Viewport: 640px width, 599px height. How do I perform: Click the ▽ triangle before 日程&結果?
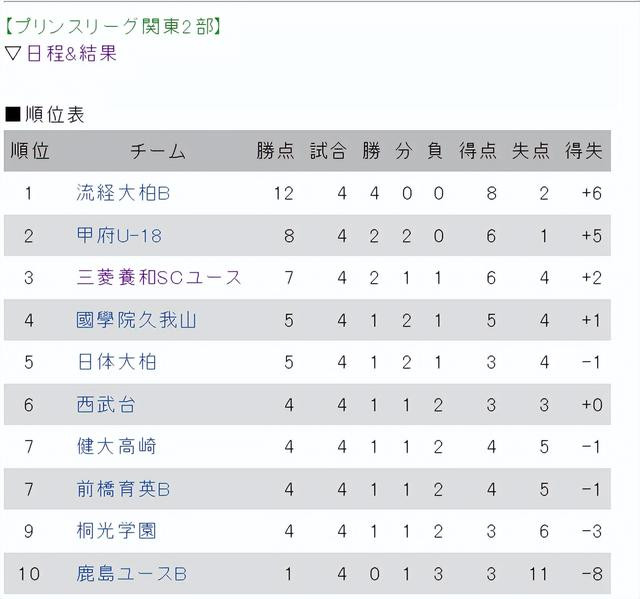(13, 53)
